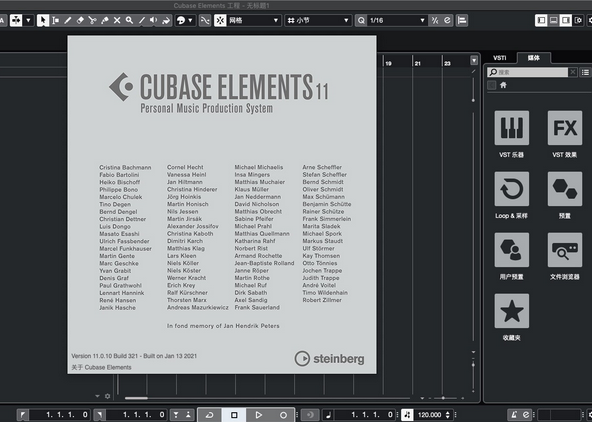The height and width of the screenshot is (422, 592).
Task: Open the 网格 snap type dropdown
Action: point(253,20)
